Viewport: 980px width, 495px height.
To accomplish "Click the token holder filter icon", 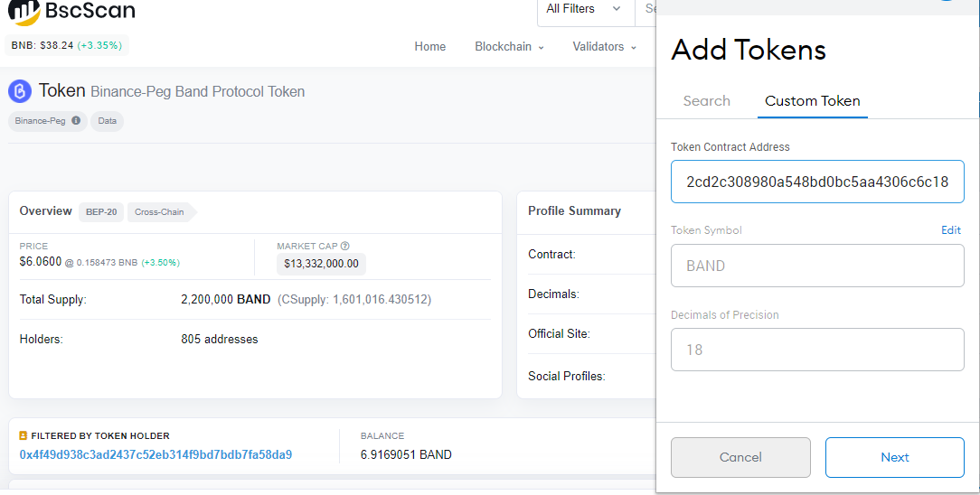I will [24, 435].
